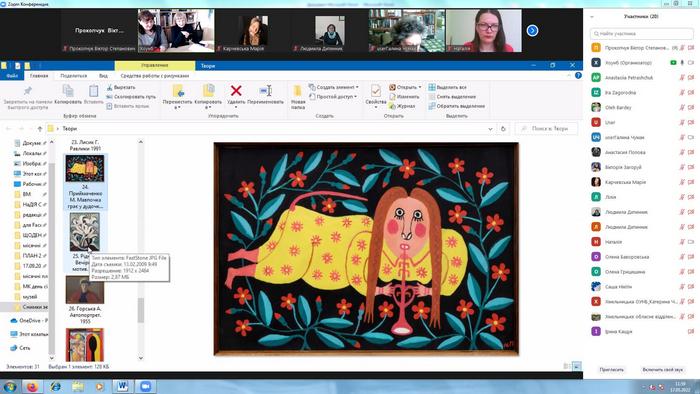Click the Rename (Переименовать) icon

[266, 91]
